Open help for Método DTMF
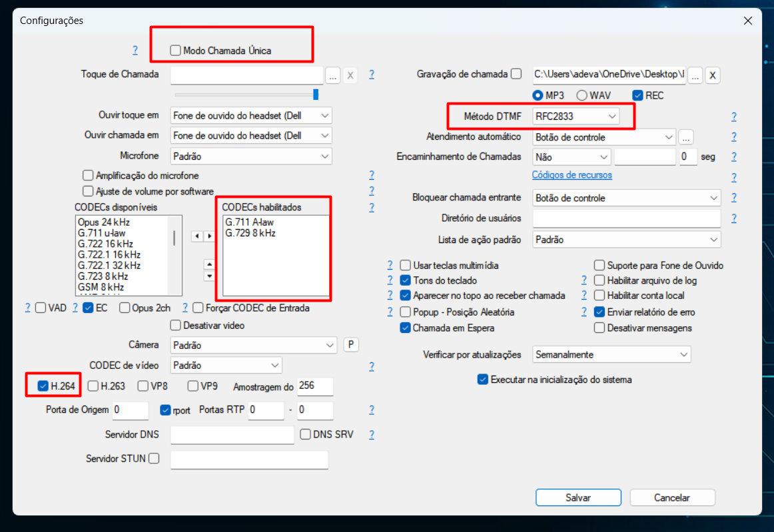This screenshot has height=532, width=774. point(733,116)
